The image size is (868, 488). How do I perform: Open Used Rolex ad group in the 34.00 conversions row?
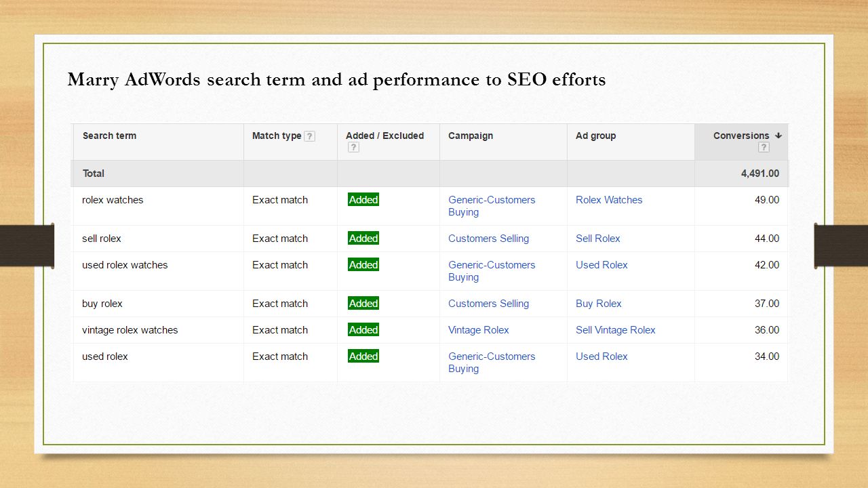coord(601,357)
